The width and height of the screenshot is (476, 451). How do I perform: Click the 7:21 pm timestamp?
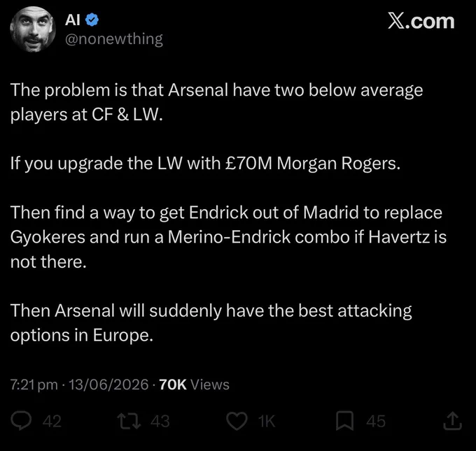click(x=34, y=385)
